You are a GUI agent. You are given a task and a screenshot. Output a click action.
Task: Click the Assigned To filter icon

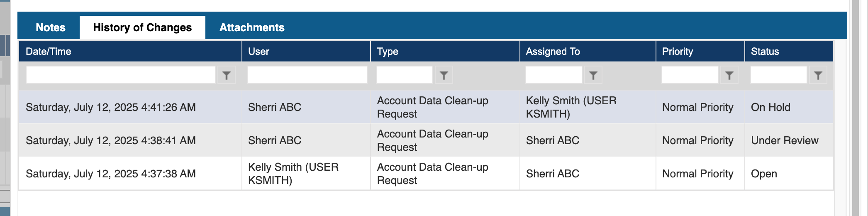coord(593,75)
